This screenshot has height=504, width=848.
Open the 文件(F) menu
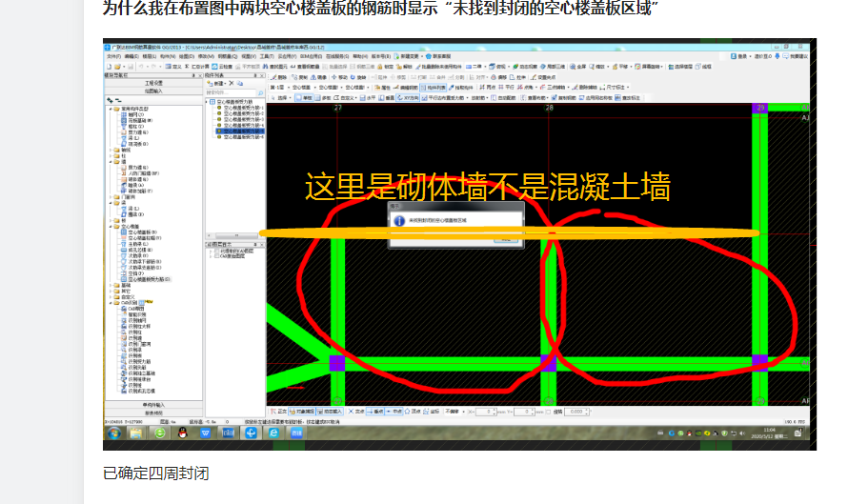tap(114, 56)
